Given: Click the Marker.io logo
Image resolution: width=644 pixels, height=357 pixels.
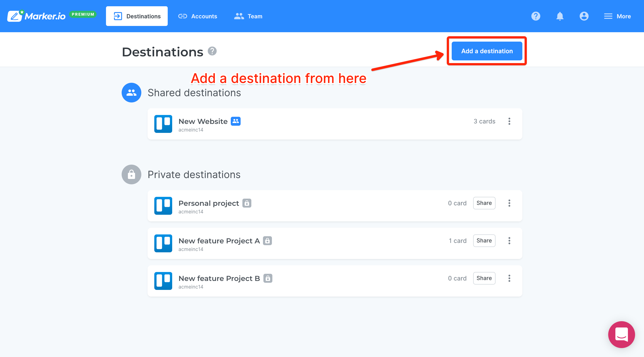Looking at the screenshot, I should [36, 16].
